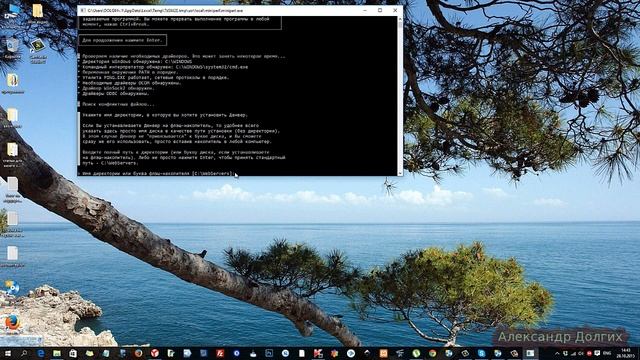Viewport: 640px width, 360px height.
Task: Open FileZilla from the taskbar
Action: point(220,353)
